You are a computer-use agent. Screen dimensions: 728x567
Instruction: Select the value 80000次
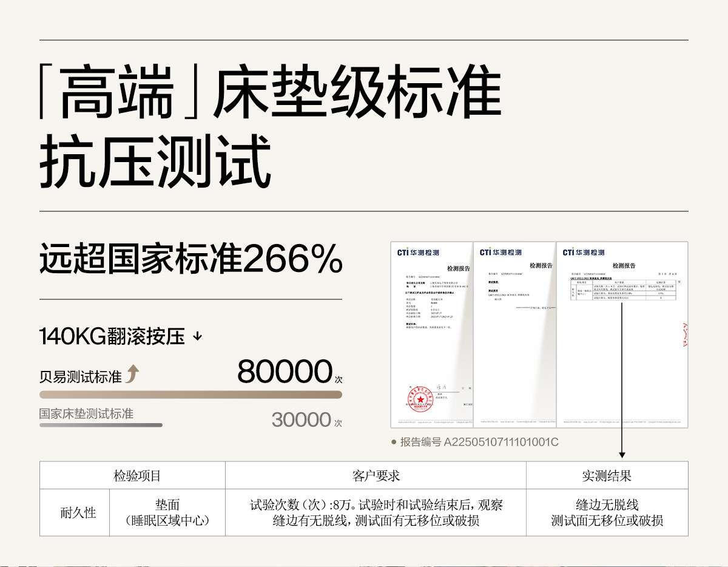(x=290, y=372)
